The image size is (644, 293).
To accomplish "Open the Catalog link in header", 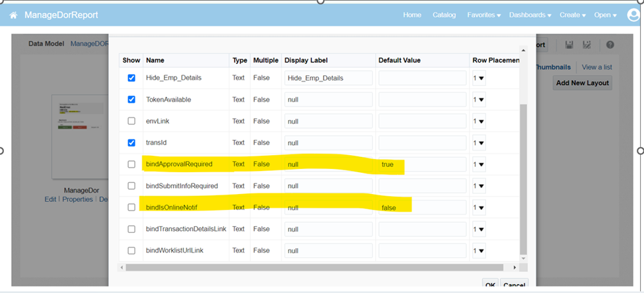I will pos(444,15).
